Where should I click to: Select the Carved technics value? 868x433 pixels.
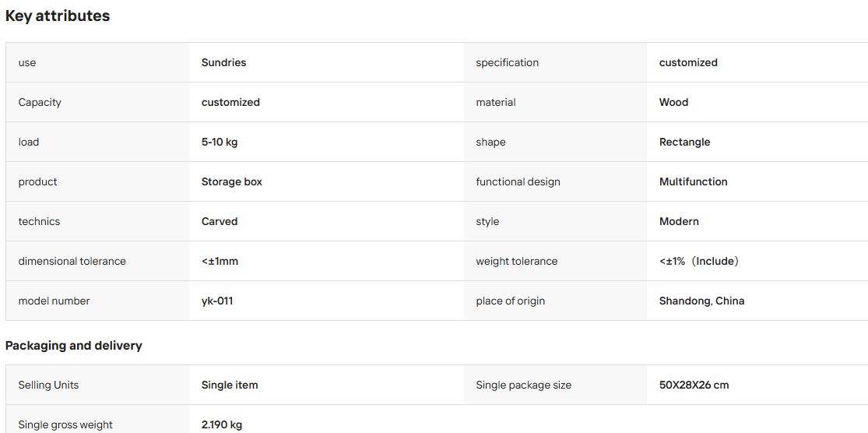pyautogui.click(x=220, y=221)
